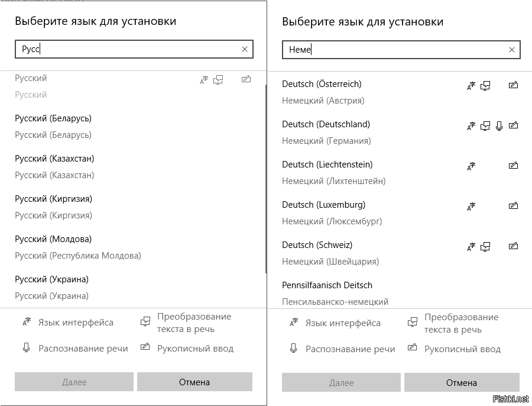Click the handwriting icon in the Русский row

(x=246, y=79)
